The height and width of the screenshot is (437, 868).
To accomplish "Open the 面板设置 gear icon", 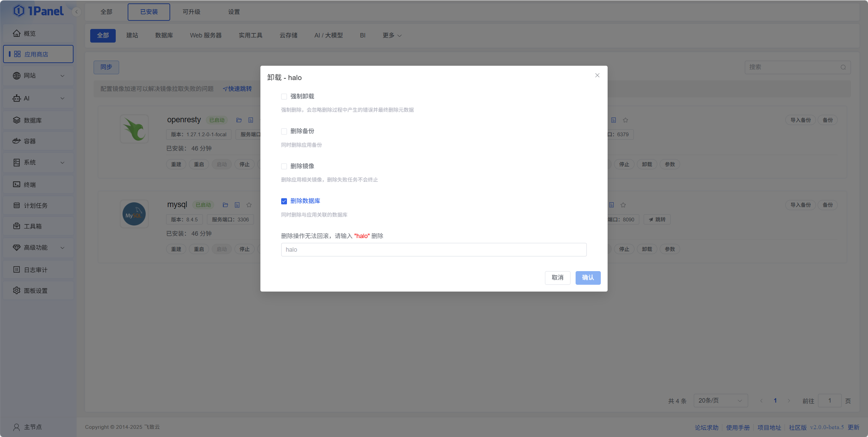I will 17,290.
